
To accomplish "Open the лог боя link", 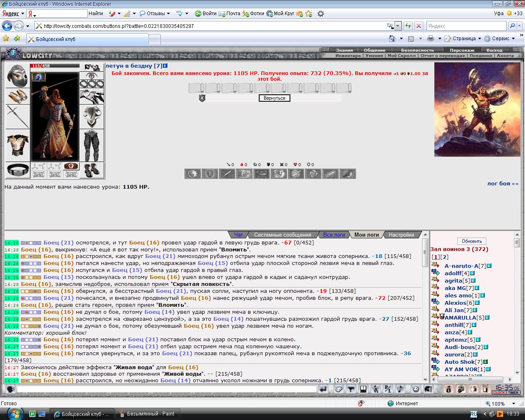I will pyautogui.click(x=502, y=183).
